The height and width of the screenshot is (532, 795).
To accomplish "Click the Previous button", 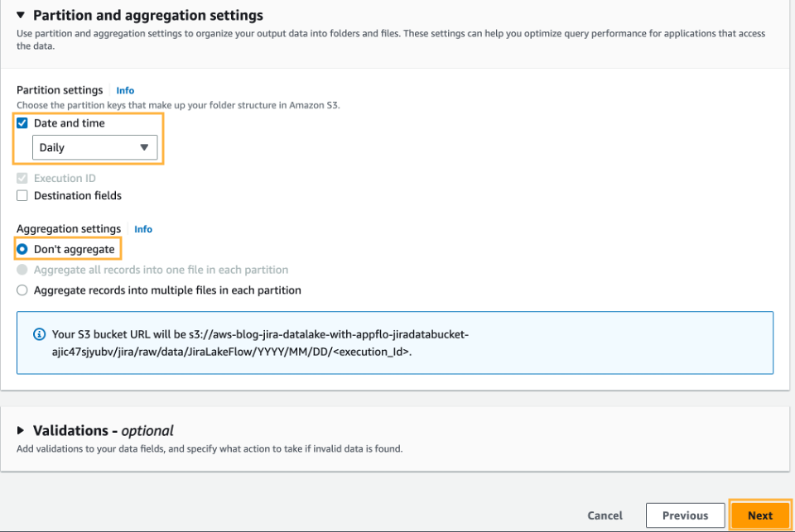I will (x=685, y=515).
